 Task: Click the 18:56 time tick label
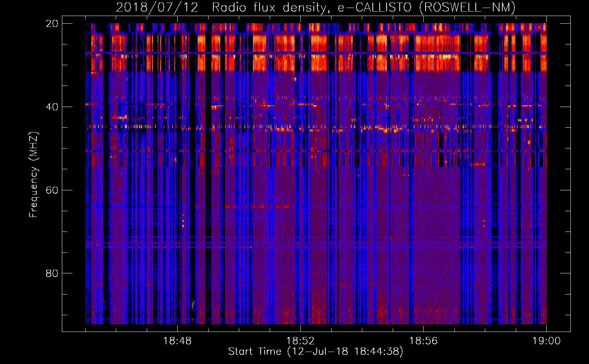(423, 341)
